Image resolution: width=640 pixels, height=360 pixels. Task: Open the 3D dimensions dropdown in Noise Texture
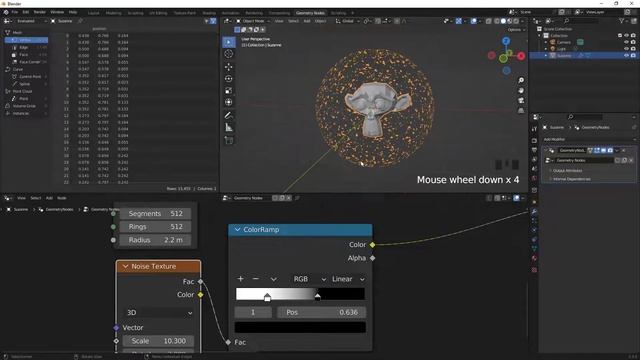(x=158, y=313)
